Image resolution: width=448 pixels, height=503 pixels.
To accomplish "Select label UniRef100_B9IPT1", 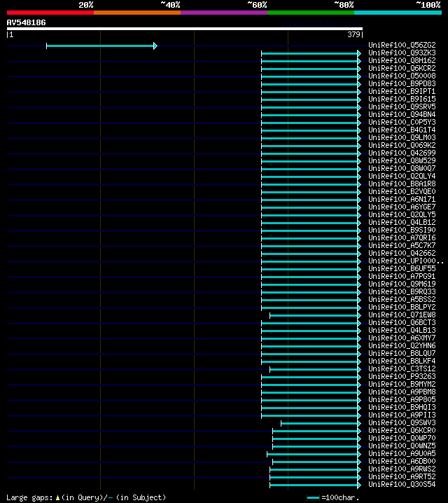I will (402, 92).
